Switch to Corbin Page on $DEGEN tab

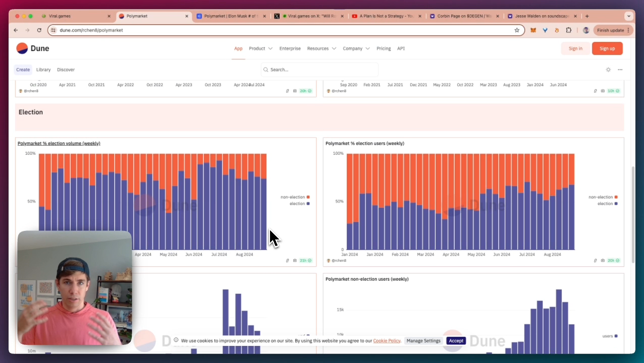464,16
